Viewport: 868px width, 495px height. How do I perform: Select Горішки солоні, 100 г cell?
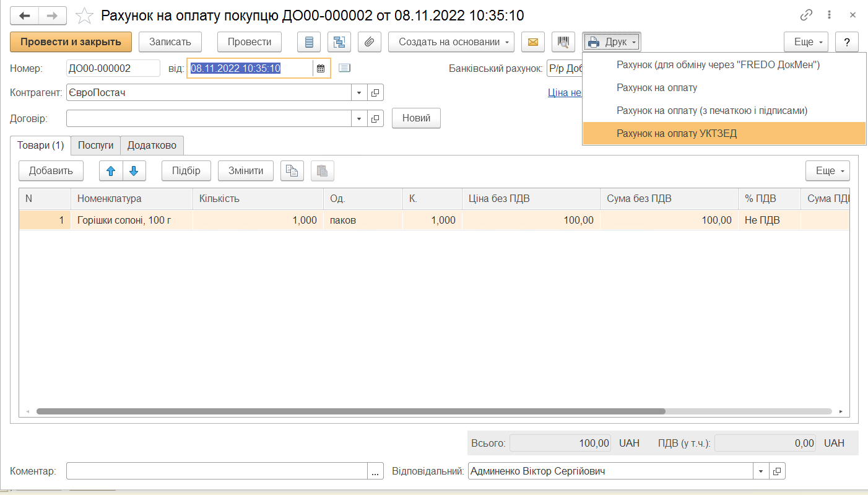pyautogui.click(x=131, y=220)
